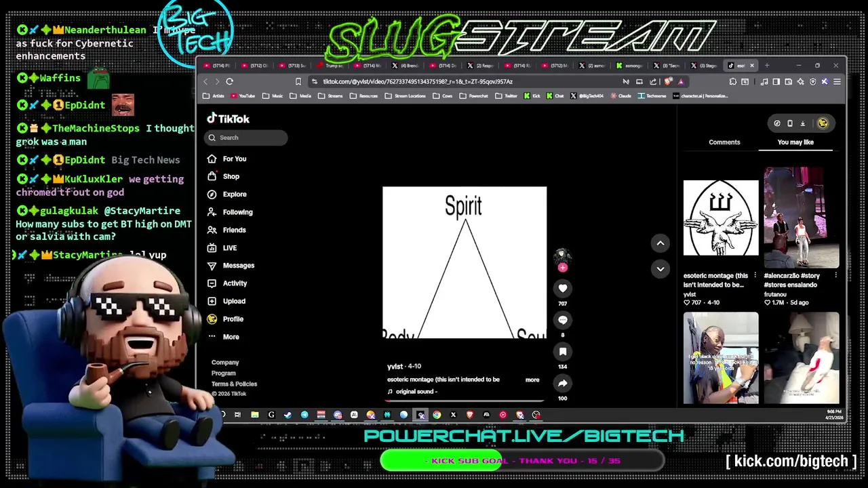
Task: Go to next video with down arrow
Action: 660,269
